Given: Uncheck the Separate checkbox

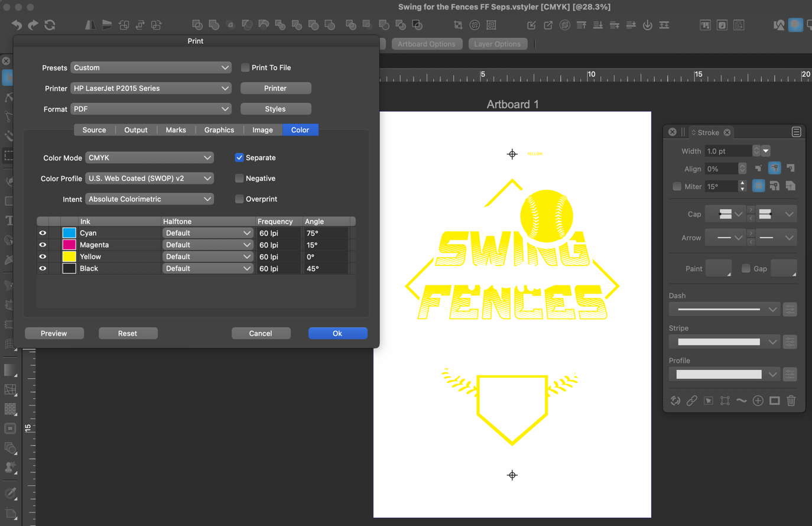Looking at the screenshot, I should tap(239, 158).
